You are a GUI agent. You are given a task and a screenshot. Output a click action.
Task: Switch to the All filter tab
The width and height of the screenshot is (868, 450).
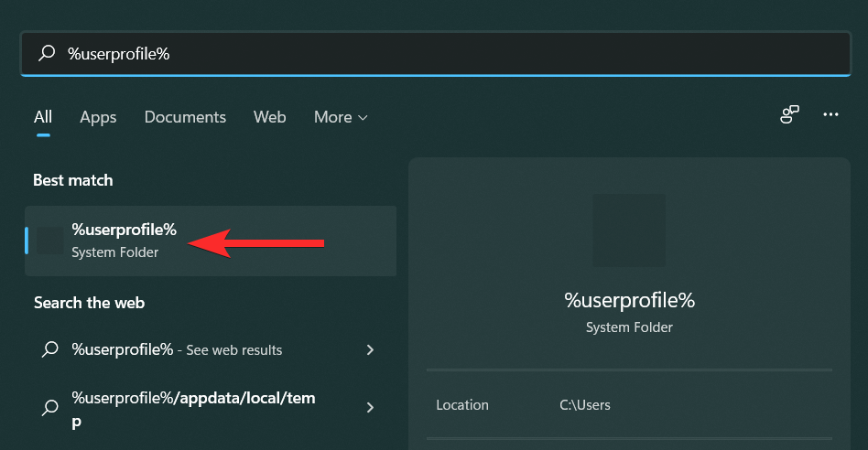click(43, 117)
